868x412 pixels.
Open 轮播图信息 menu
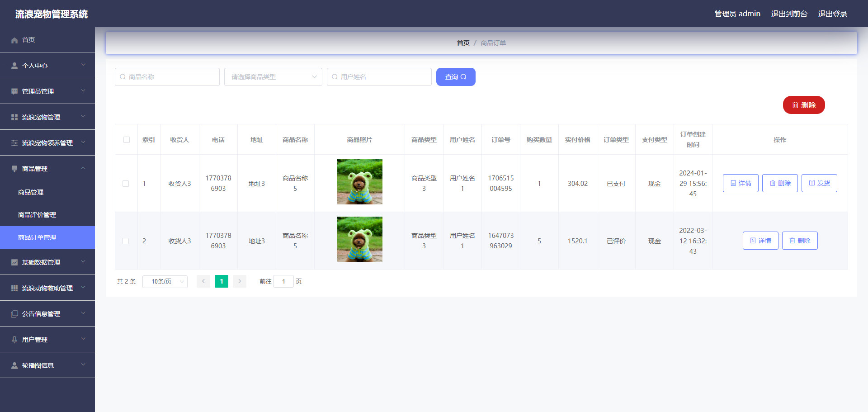[47, 365]
